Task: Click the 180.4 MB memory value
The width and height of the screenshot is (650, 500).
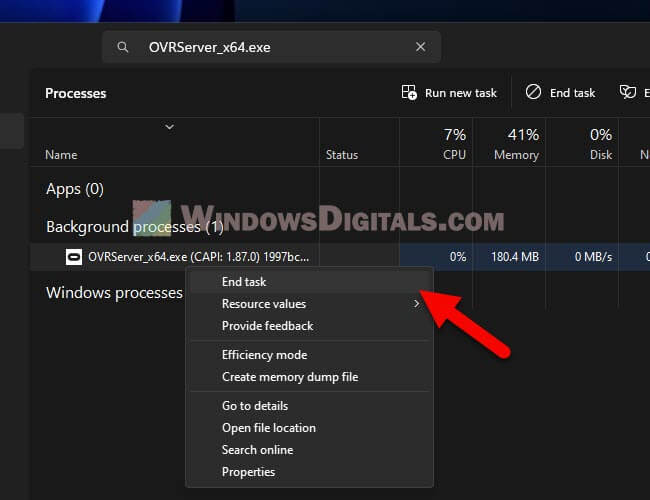Action: click(x=515, y=257)
